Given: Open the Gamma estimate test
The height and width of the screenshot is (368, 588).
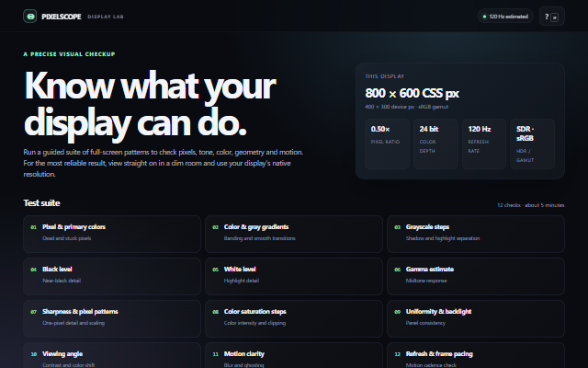Looking at the screenshot, I should point(476,276).
